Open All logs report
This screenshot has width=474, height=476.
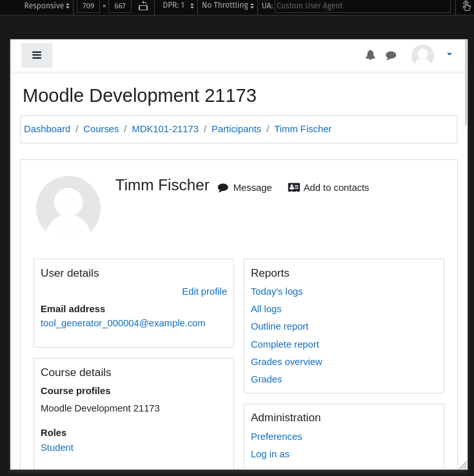pyautogui.click(x=266, y=309)
